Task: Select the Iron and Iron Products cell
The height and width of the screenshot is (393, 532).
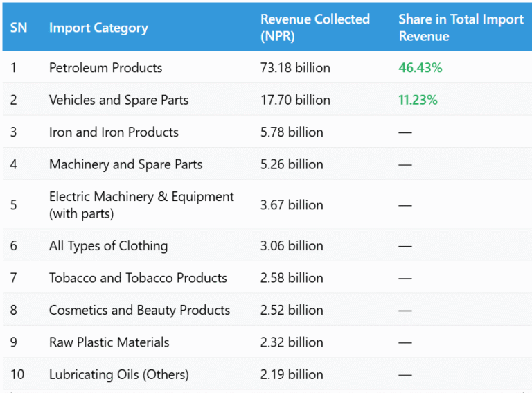Action: tap(114, 132)
